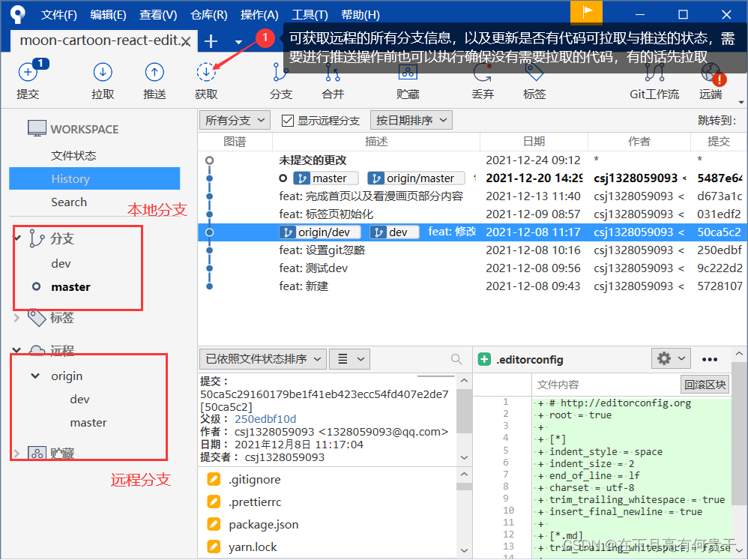Click the 远程 cloud icon in the sidebar
The image size is (748, 560).
tap(37, 351)
